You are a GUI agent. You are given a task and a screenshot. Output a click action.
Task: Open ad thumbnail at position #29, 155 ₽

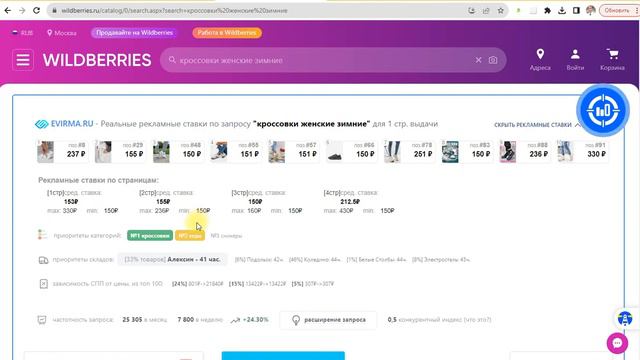(x=120, y=151)
